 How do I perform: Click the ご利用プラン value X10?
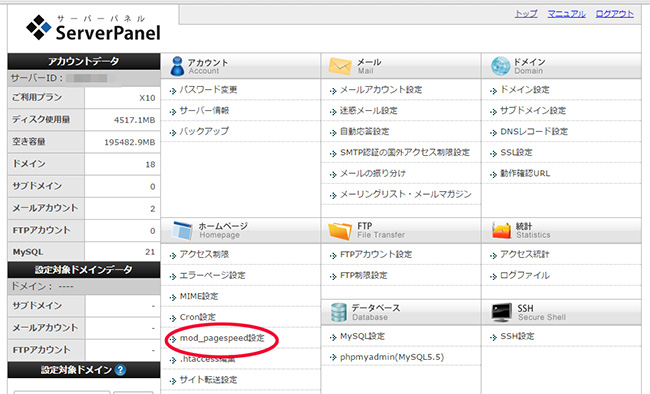pos(147,98)
